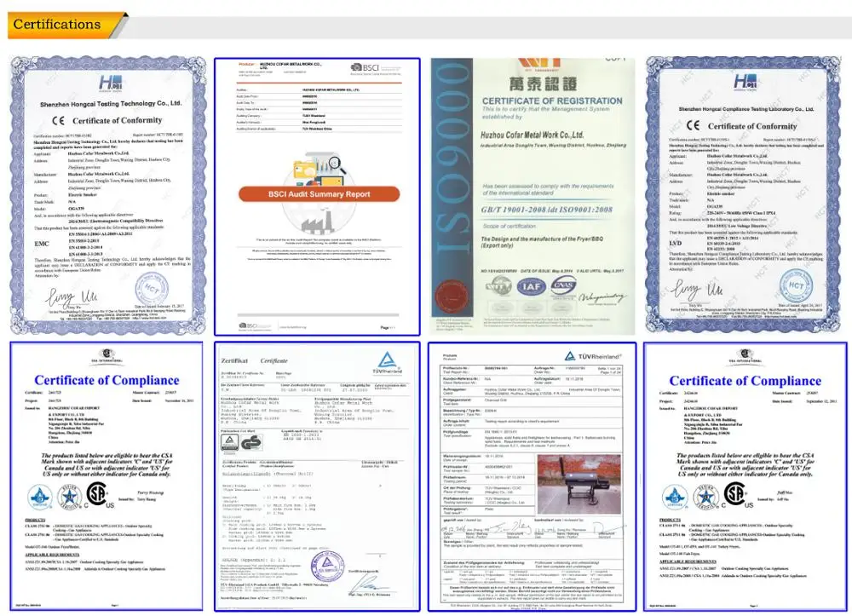Click 'Shenzhen Hongcai Testing Technology Co., Ltd.' heading
Screen dimensions: 852x616
[x=111, y=103]
